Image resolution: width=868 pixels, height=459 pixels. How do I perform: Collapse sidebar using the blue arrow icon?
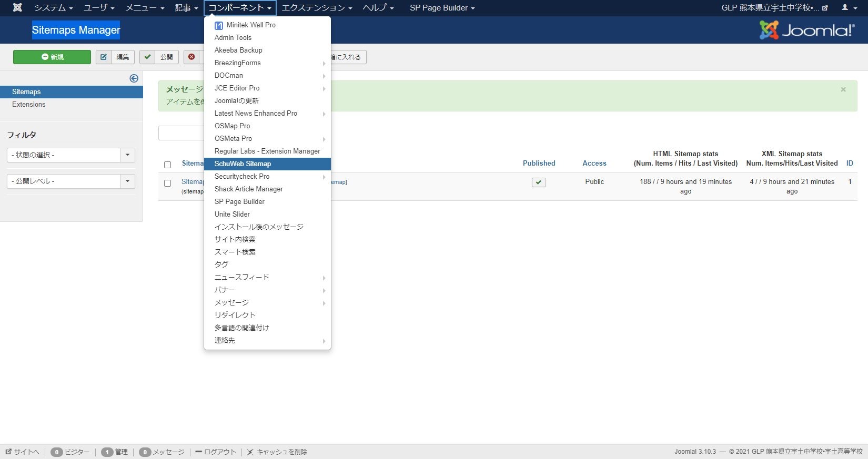pos(134,78)
